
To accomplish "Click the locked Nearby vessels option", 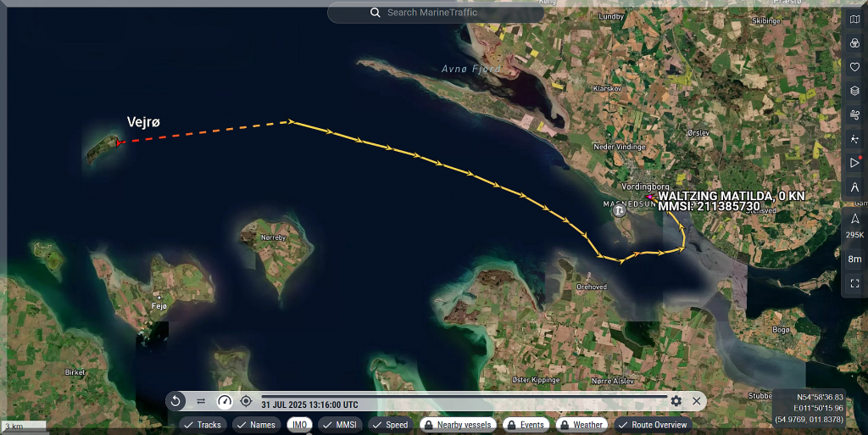I will click(457, 425).
